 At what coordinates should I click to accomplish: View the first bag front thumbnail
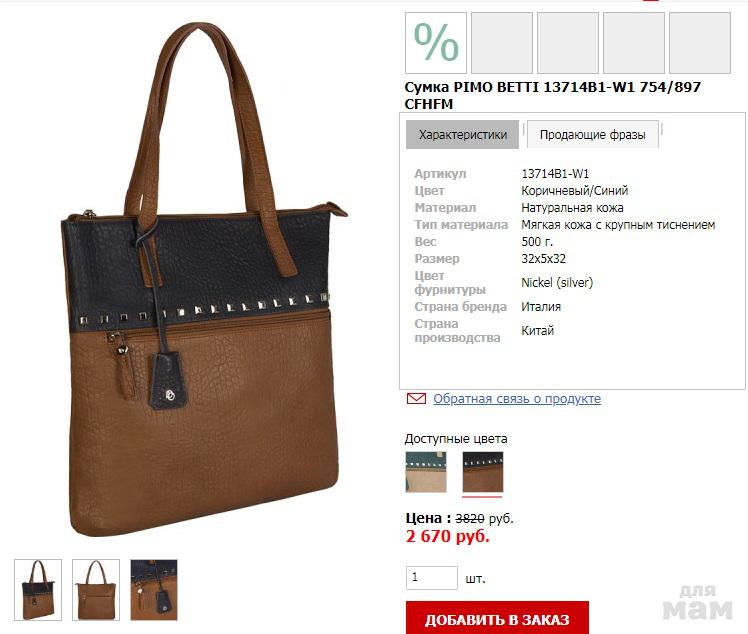(x=38, y=590)
